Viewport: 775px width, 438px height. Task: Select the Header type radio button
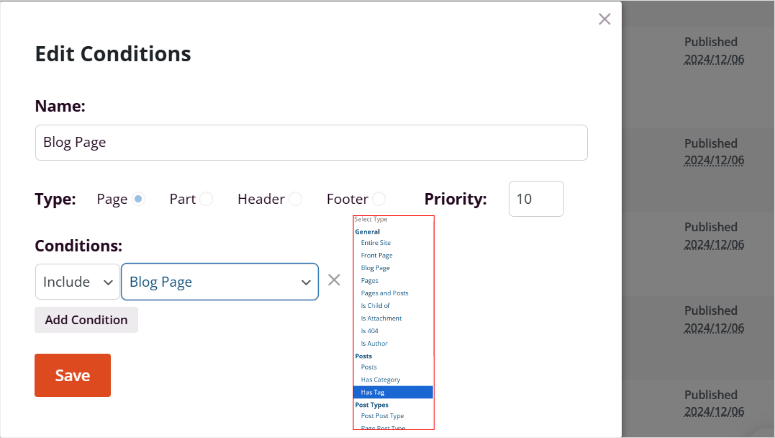pyautogui.click(x=296, y=199)
